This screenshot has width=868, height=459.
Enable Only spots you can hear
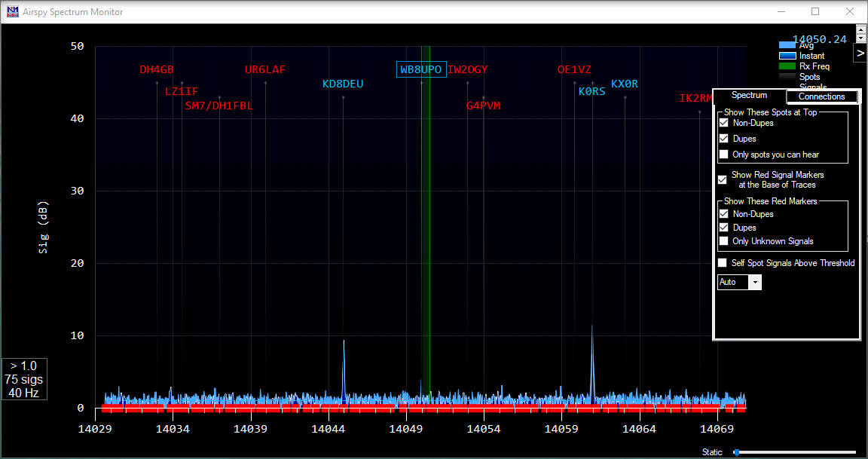pyautogui.click(x=723, y=155)
